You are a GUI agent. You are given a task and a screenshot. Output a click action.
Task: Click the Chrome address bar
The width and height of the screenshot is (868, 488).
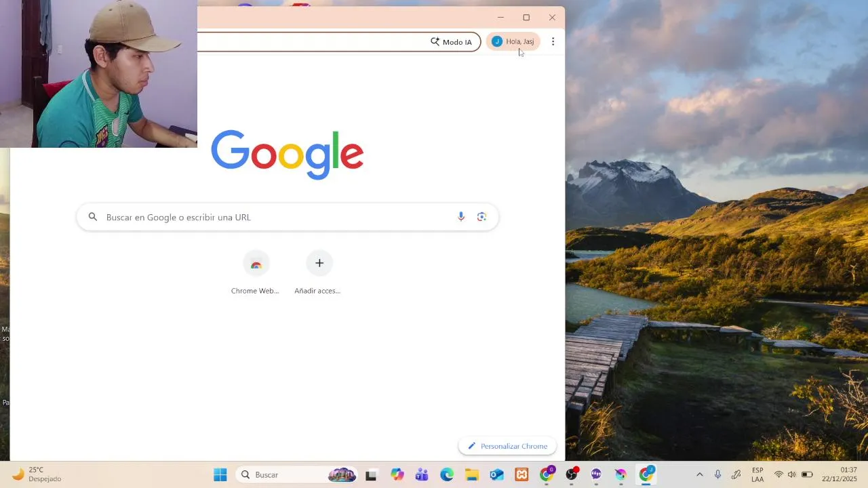[339, 42]
